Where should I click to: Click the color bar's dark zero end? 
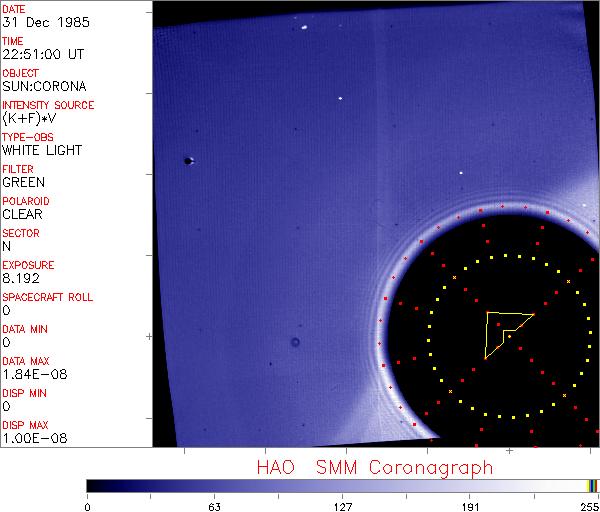tap(93, 485)
